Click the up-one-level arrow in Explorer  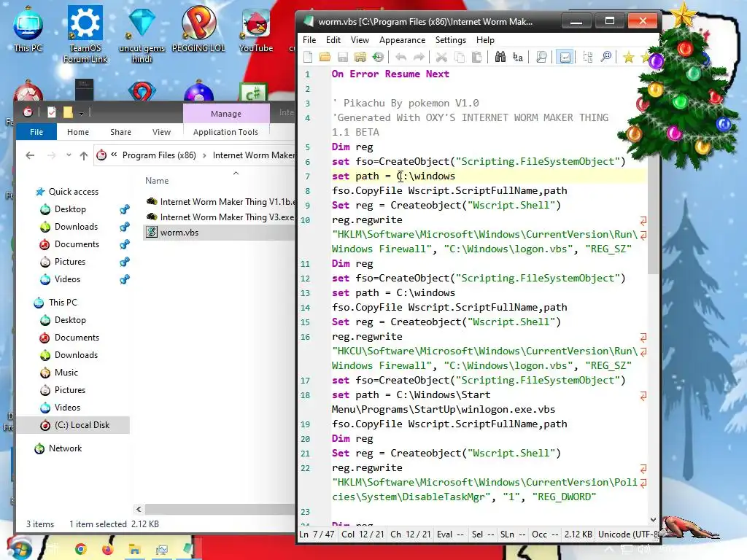point(84,155)
